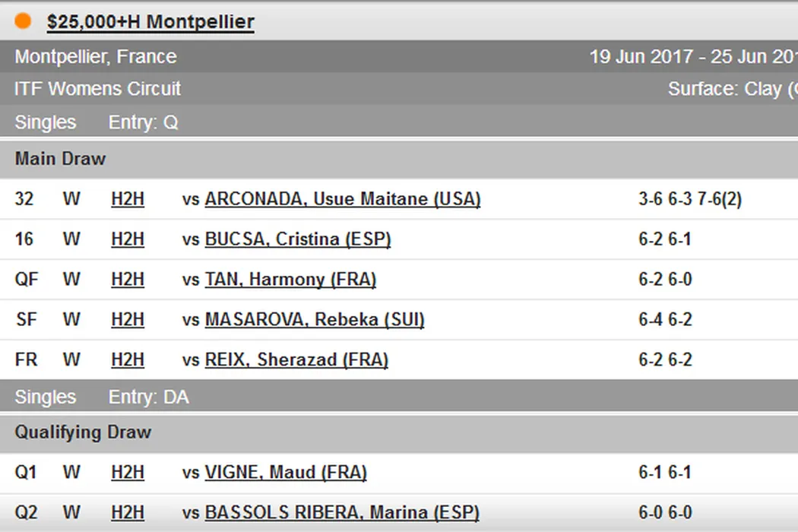The image size is (798, 532).
Task: View BASSOLS RIBERA, Marina player profile
Action: (342, 513)
